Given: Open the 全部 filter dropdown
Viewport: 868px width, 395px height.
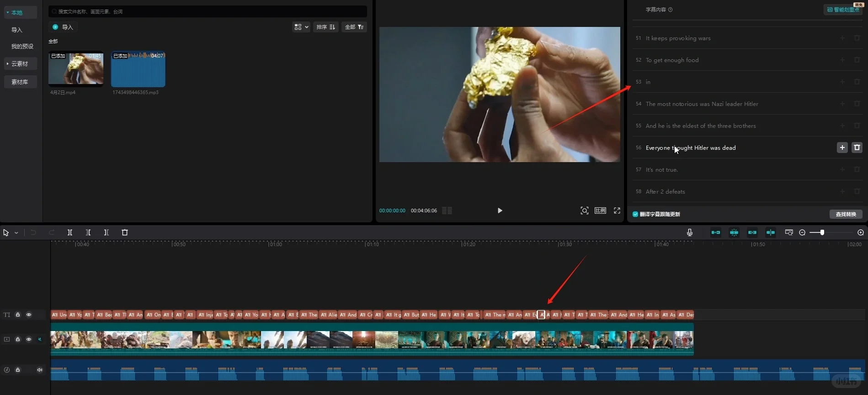Looking at the screenshot, I should tap(354, 27).
